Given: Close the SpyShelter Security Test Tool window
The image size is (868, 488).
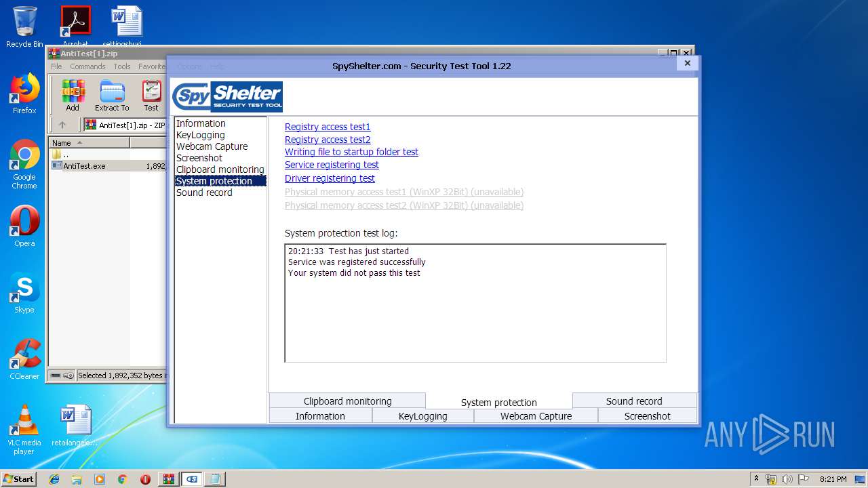Looking at the screenshot, I should [x=687, y=63].
